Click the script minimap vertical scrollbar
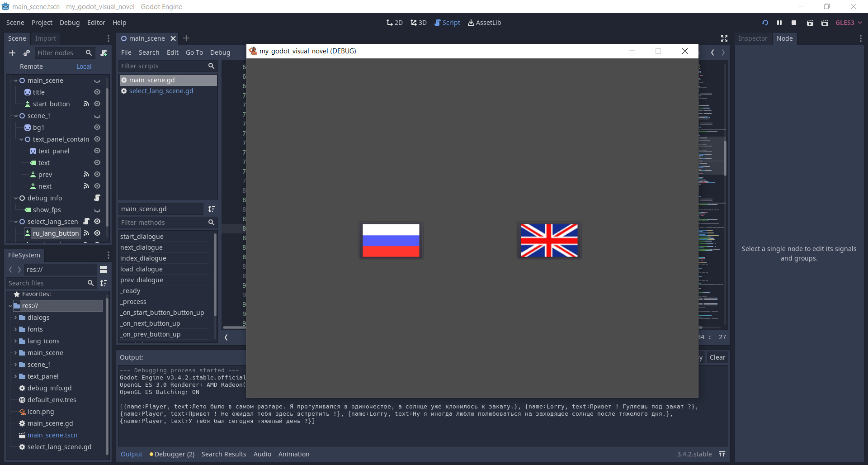 (x=725, y=158)
